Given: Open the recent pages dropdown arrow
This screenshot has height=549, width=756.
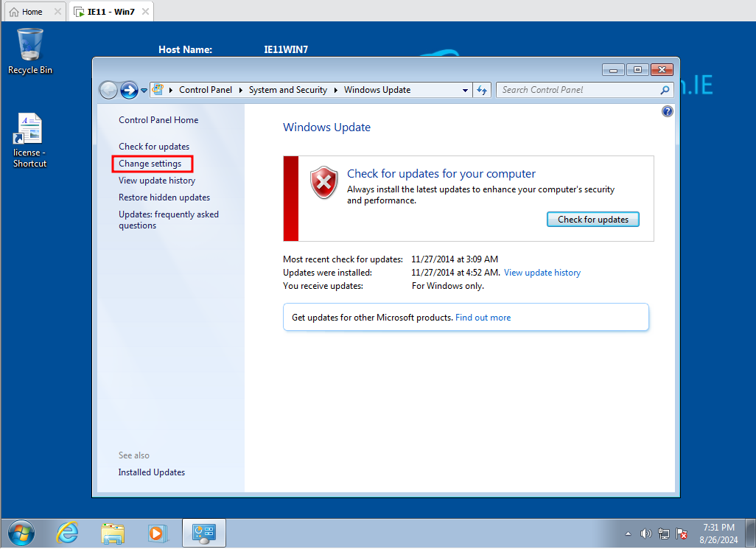Looking at the screenshot, I should [144, 90].
